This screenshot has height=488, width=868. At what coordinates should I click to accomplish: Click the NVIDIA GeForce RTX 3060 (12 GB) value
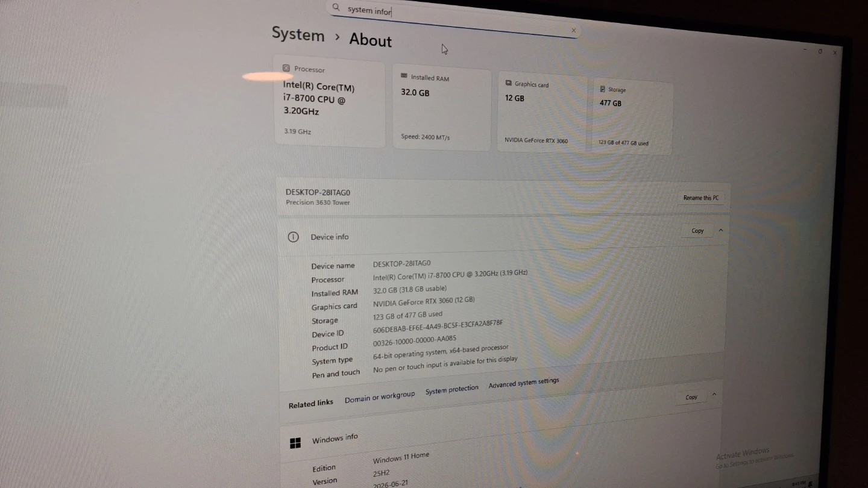[x=424, y=301]
